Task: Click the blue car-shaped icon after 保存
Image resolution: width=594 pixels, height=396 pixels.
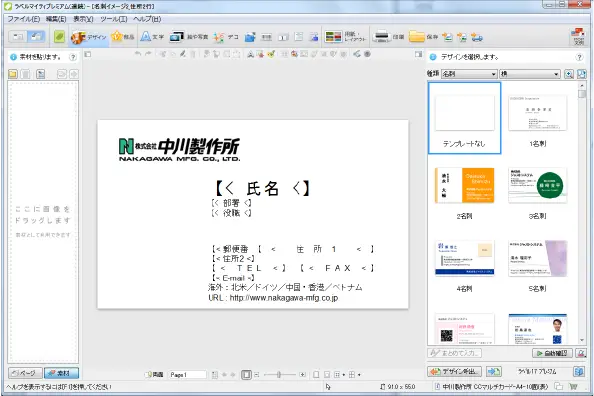Action: tap(477, 37)
